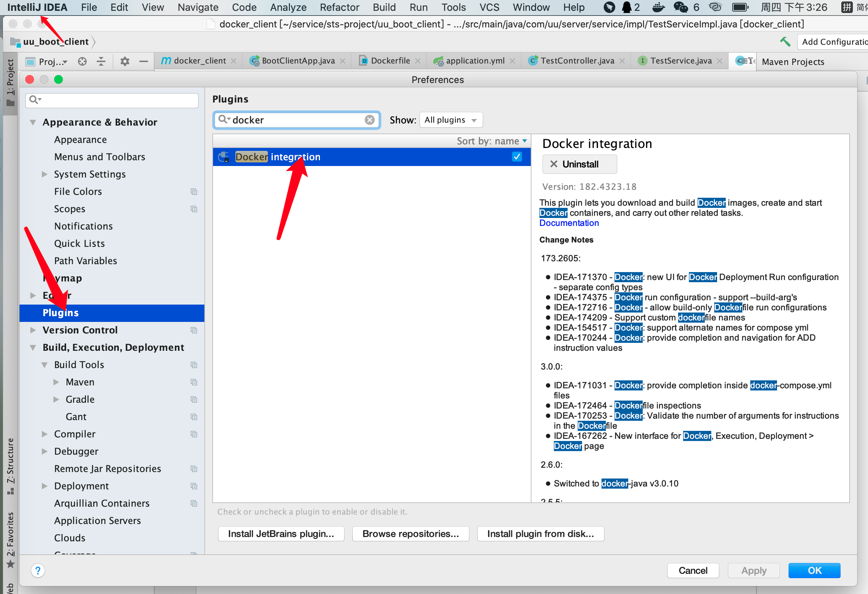Open the Documentation link

point(569,223)
